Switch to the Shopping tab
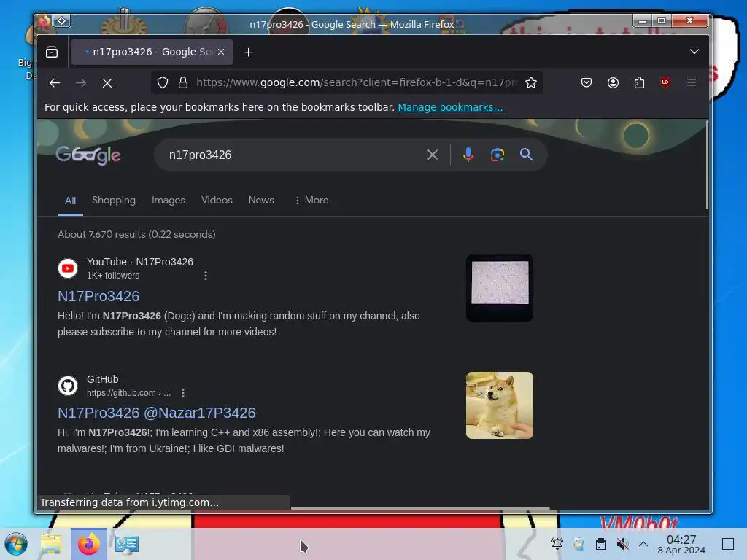 pos(113,200)
